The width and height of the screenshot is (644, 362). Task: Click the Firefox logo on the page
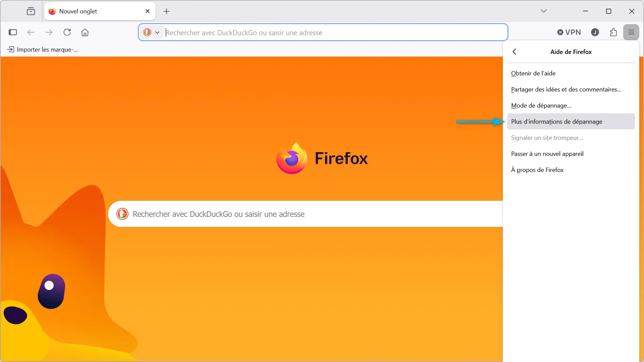322,158
